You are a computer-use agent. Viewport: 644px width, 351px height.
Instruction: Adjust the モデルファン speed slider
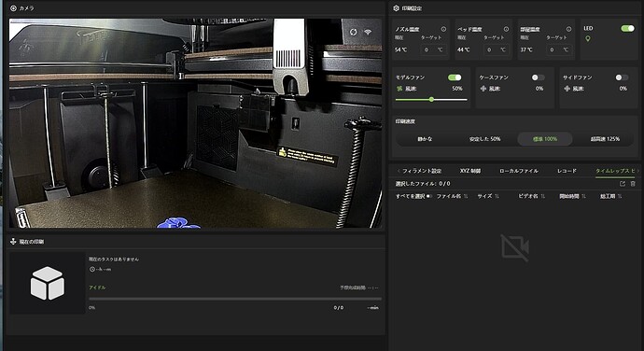[x=431, y=100]
